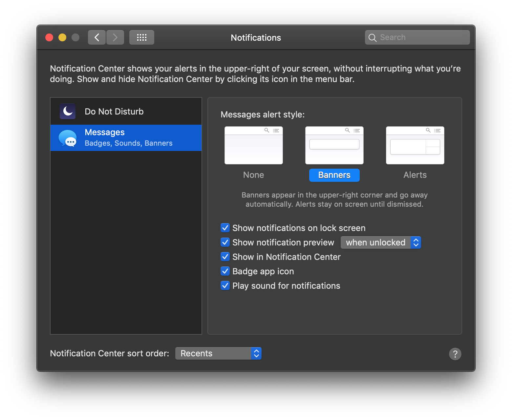Uncheck Show in Notification Center
The image size is (512, 420).
coord(225,257)
